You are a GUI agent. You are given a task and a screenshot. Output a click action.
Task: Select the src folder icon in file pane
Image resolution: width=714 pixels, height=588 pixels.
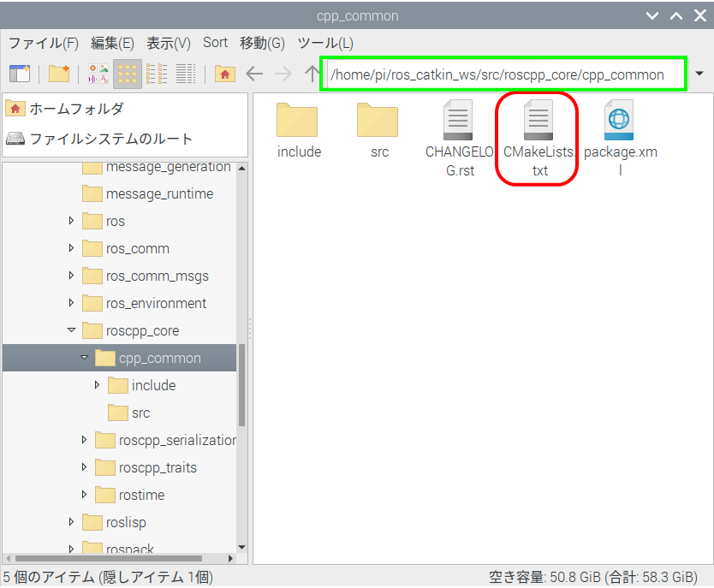378,131
